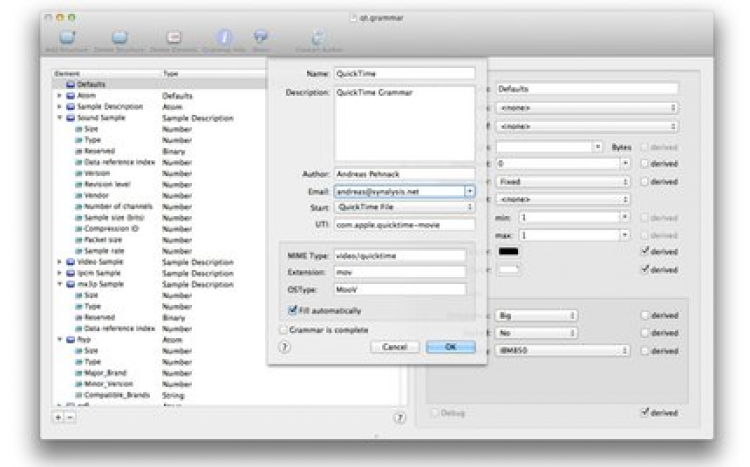Screen dimensions: 750x467
Task: Open the IBM850 encoding popup menu
Action: click(562, 351)
